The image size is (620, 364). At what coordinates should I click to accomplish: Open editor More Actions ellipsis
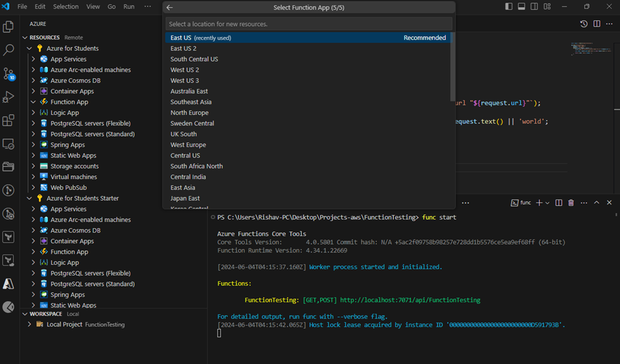pyautogui.click(x=609, y=24)
